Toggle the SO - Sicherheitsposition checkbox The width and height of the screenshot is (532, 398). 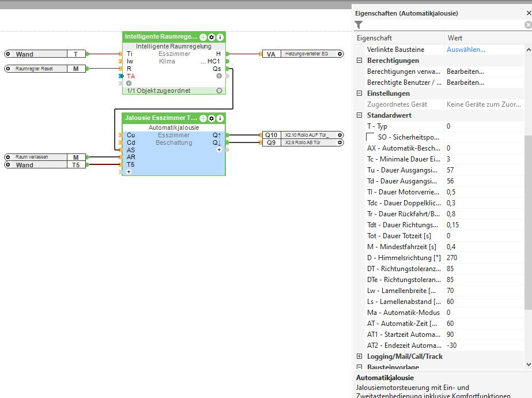point(371,137)
